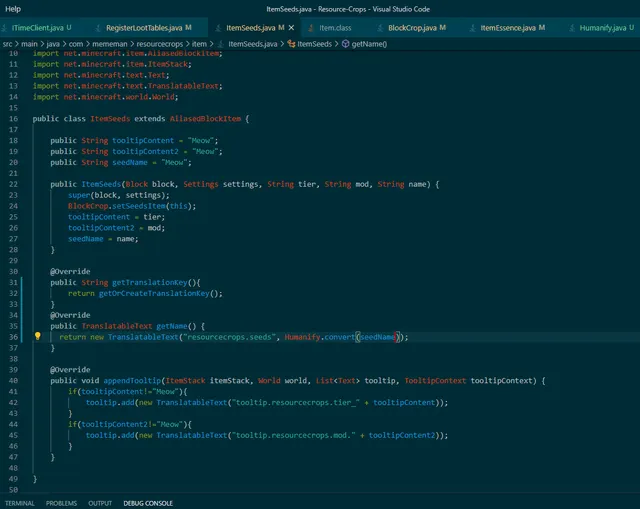Click the Humanify class reference on line 36
640x509 pixels.
[x=302, y=337]
